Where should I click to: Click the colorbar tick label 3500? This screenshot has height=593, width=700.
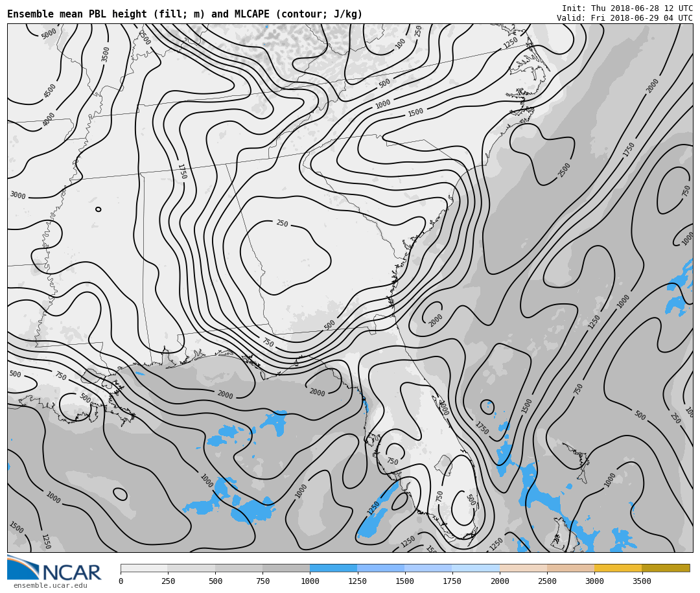pyautogui.click(x=642, y=581)
